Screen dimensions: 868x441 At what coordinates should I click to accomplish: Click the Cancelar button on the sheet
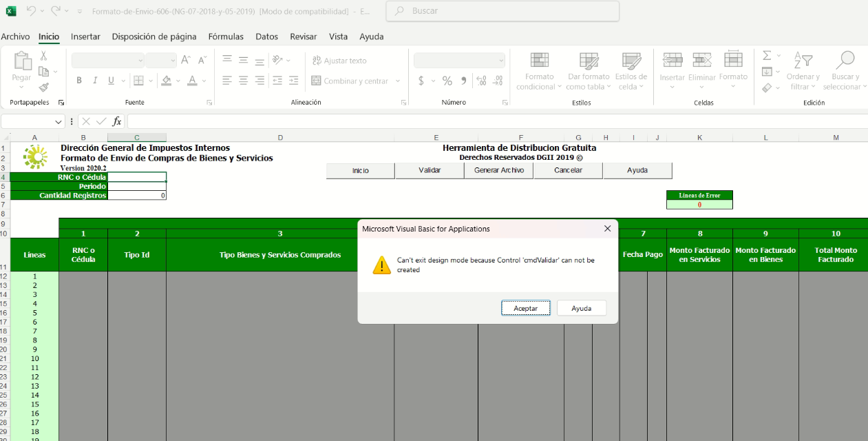[569, 170]
